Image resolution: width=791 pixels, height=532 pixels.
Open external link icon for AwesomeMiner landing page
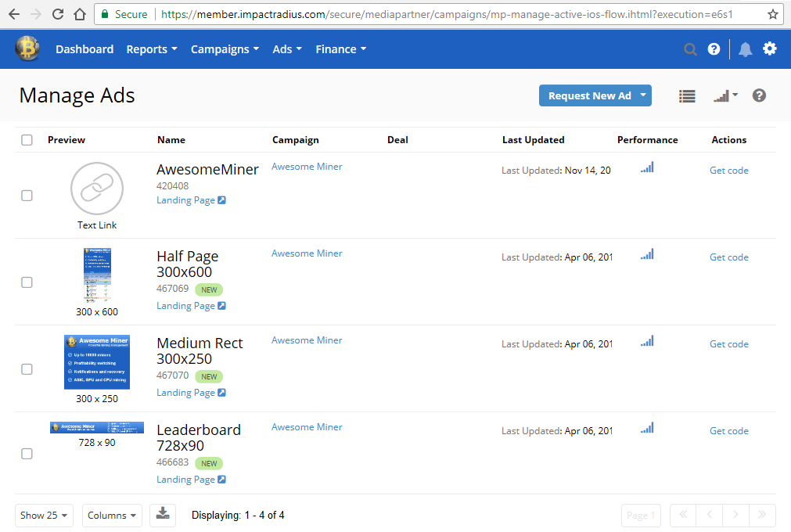point(221,200)
